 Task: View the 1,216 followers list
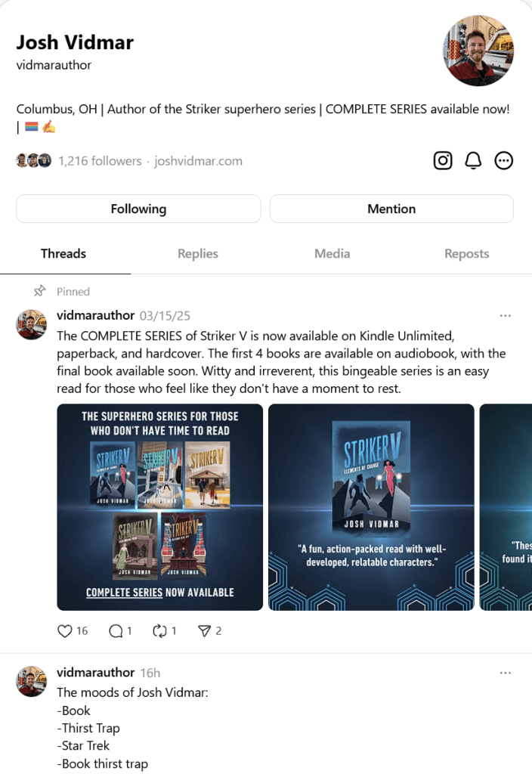(100, 161)
